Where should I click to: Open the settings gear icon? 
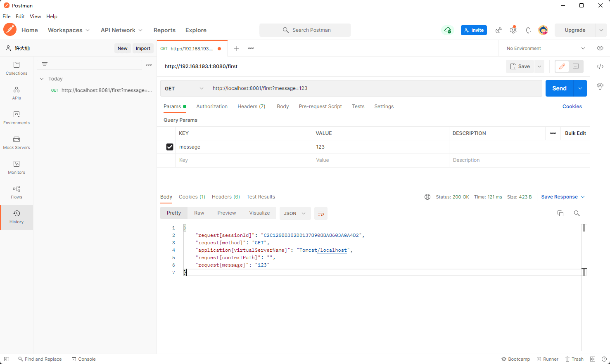pyautogui.click(x=513, y=30)
